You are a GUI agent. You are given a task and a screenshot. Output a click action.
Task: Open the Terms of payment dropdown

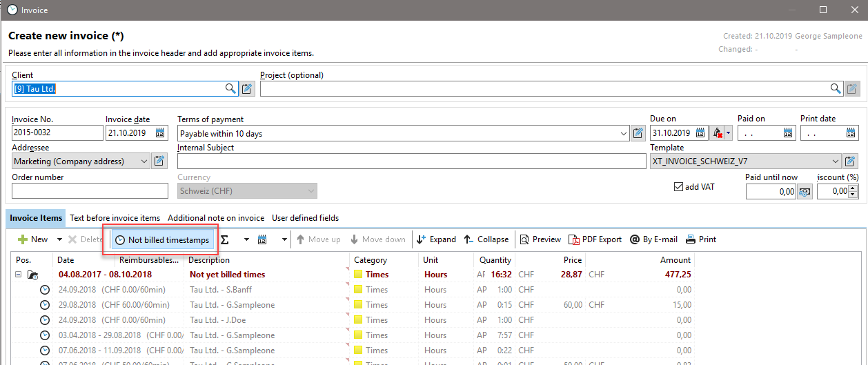point(624,133)
